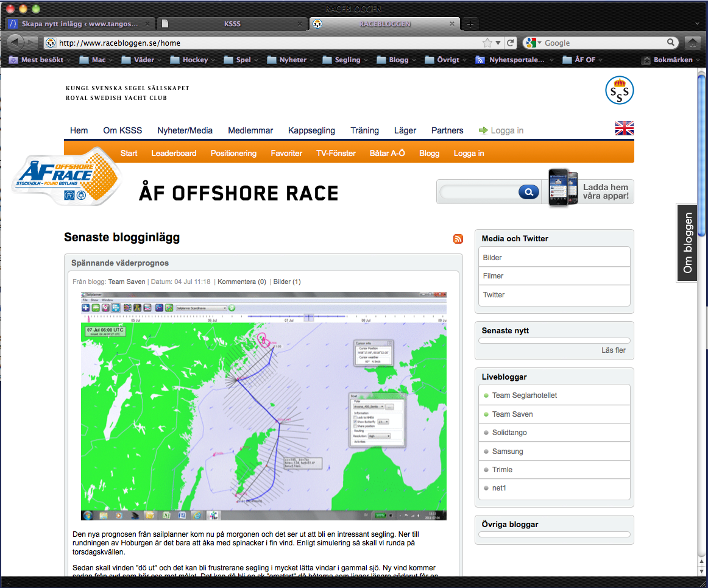Open Positionering in orange bar
Viewport: 708px width, 588px height.
[233, 153]
